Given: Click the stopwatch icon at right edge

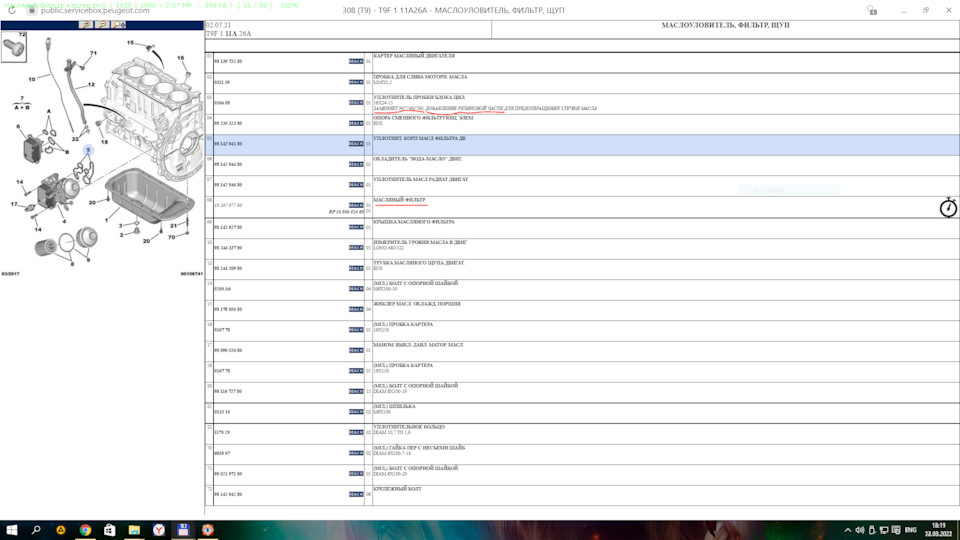Looking at the screenshot, I should (948, 208).
